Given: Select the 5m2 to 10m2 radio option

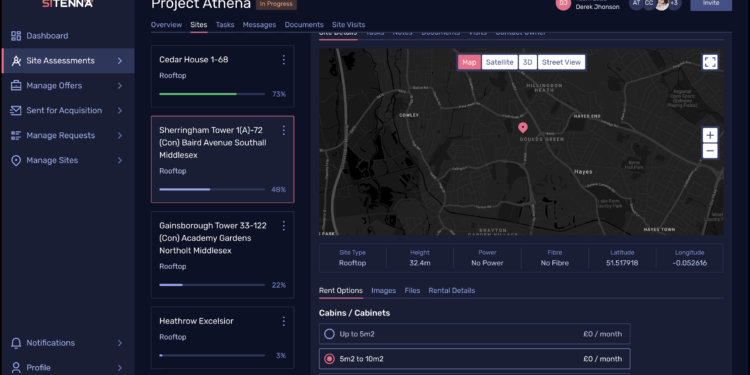Looking at the screenshot, I should pyautogui.click(x=329, y=359).
